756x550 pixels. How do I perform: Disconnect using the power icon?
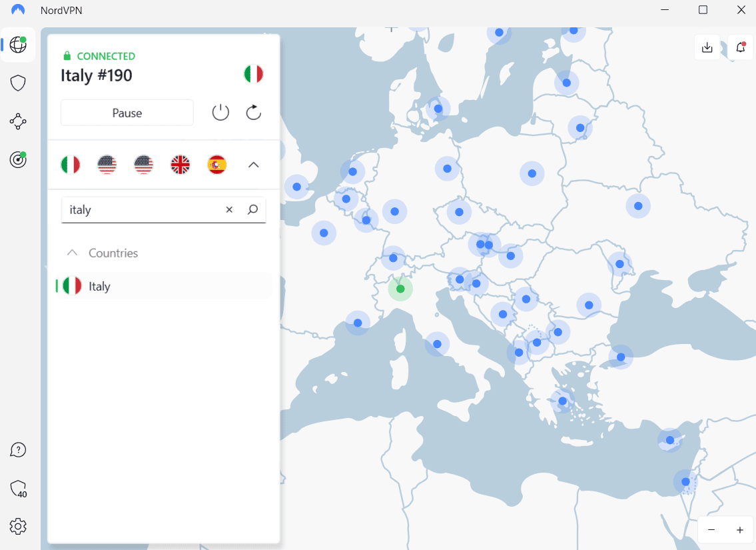pyautogui.click(x=220, y=113)
